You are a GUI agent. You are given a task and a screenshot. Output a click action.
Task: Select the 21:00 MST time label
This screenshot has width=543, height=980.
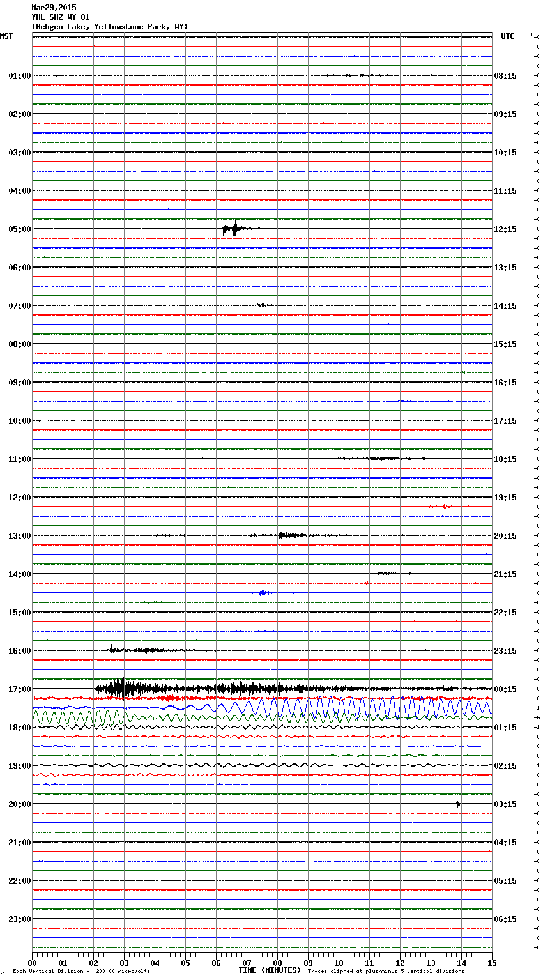pyautogui.click(x=19, y=843)
